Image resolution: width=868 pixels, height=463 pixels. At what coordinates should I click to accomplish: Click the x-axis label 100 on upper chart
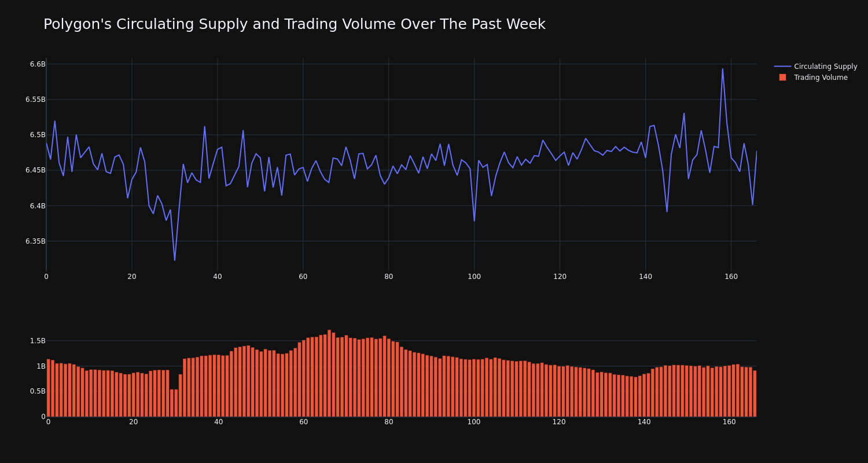tap(475, 277)
